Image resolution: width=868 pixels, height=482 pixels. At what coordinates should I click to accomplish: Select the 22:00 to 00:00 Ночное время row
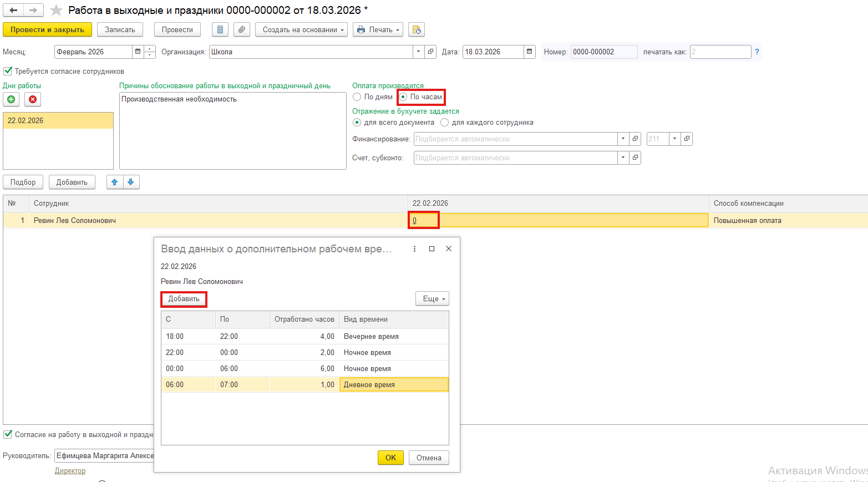304,352
